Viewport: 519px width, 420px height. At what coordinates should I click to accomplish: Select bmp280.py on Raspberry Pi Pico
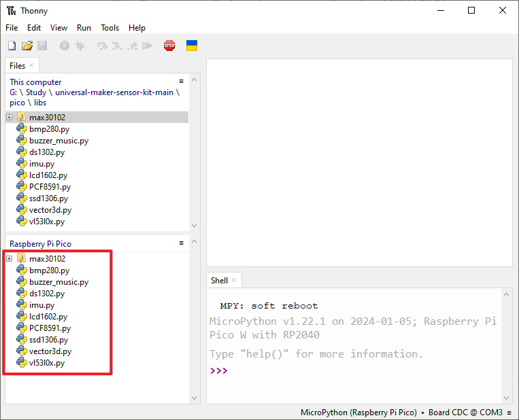coord(50,270)
